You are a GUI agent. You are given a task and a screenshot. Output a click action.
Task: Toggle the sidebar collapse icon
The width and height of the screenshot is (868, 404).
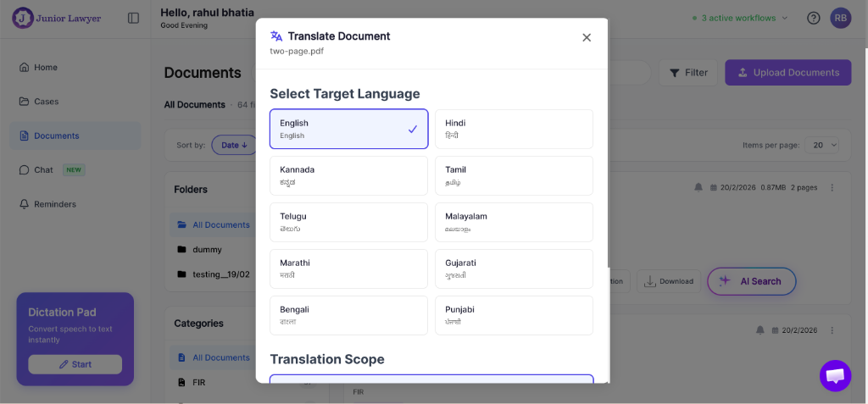[133, 19]
